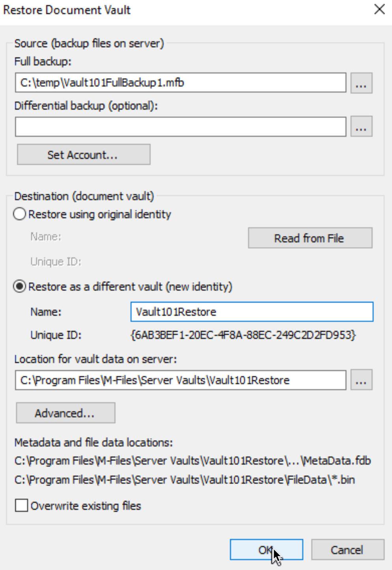Focus the Full backup path field
The image size is (392, 570).
click(x=181, y=83)
